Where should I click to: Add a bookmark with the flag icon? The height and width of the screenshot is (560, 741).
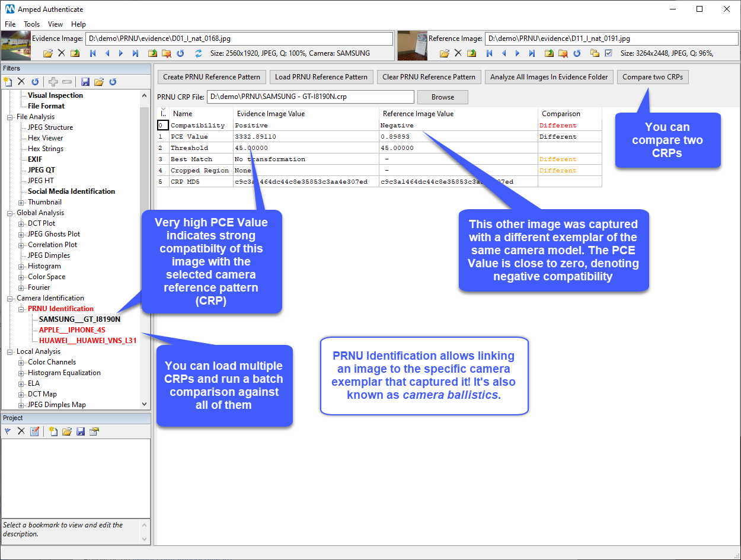click(x=8, y=431)
